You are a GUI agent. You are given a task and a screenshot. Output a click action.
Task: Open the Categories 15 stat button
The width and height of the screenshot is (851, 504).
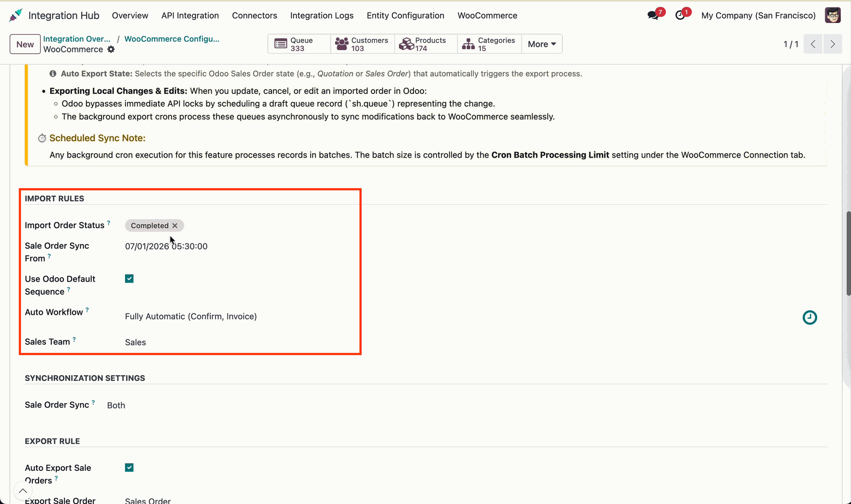(x=489, y=44)
